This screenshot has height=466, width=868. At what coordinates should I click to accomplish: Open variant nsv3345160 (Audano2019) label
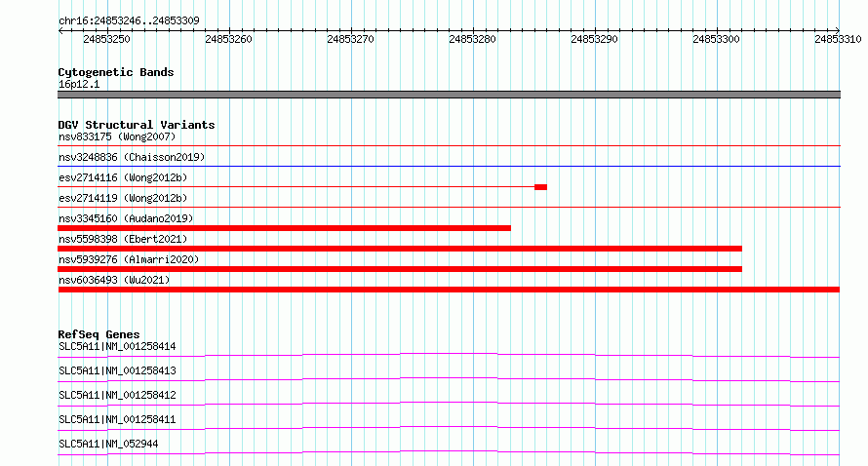click(126, 218)
